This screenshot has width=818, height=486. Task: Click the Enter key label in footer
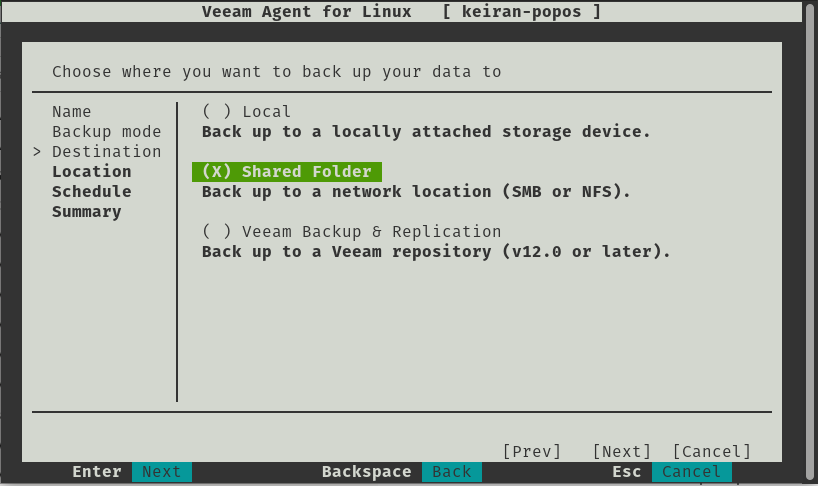point(97,471)
